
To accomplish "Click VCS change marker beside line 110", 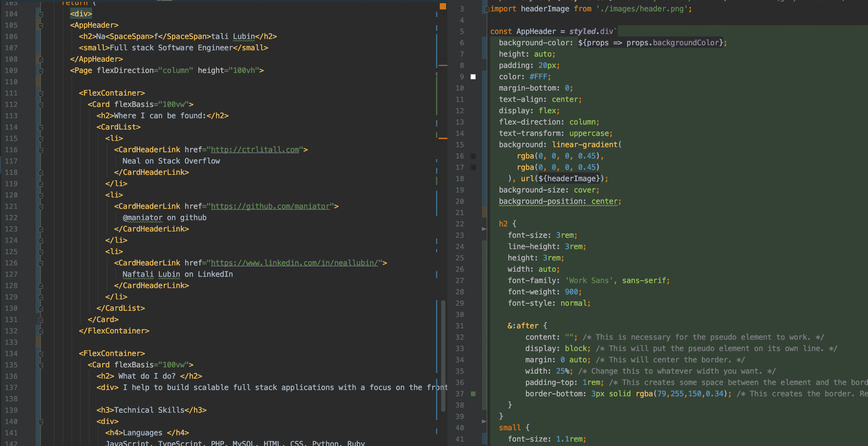I will [38, 82].
